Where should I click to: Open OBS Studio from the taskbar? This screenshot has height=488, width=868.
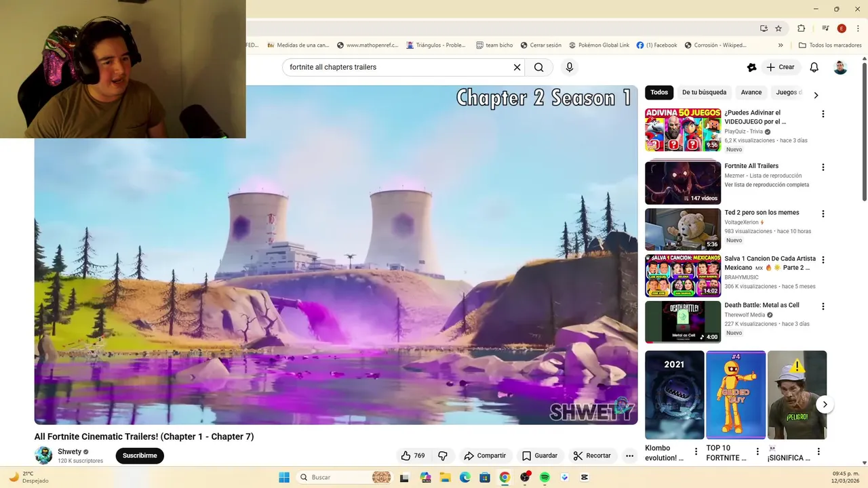525,477
